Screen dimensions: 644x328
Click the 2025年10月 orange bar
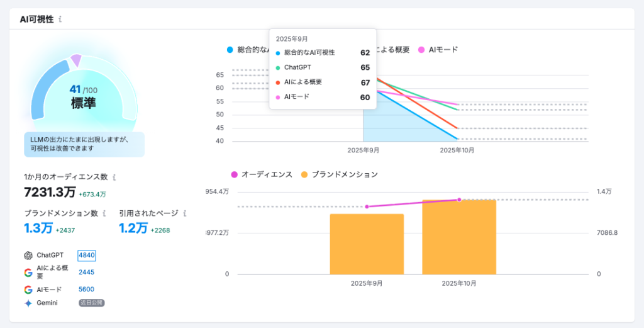pyautogui.click(x=459, y=237)
